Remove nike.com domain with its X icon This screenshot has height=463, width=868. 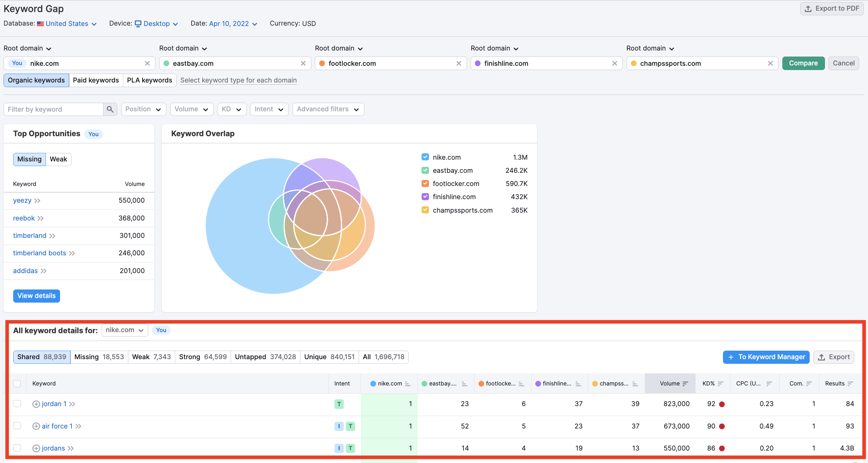pyautogui.click(x=147, y=63)
